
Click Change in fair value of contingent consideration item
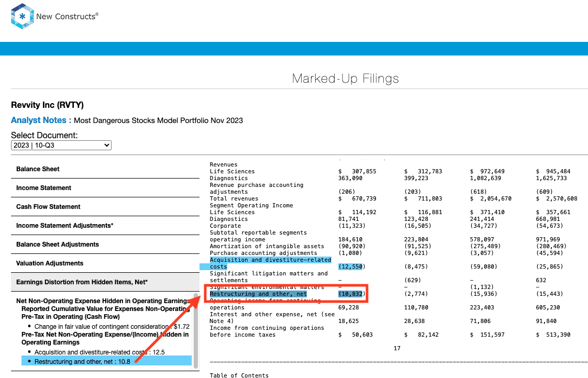pyautogui.click(x=112, y=327)
